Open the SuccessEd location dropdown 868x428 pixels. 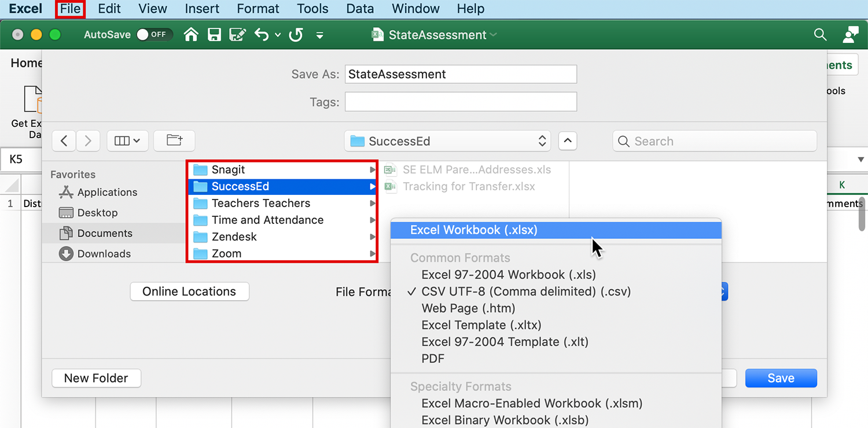coord(448,141)
